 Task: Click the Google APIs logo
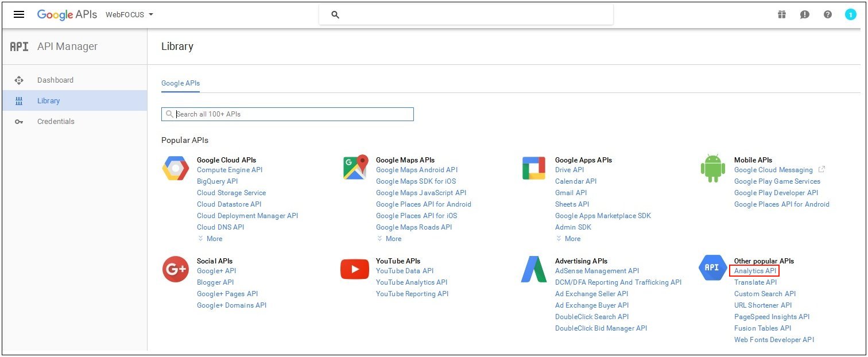[x=67, y=15]
